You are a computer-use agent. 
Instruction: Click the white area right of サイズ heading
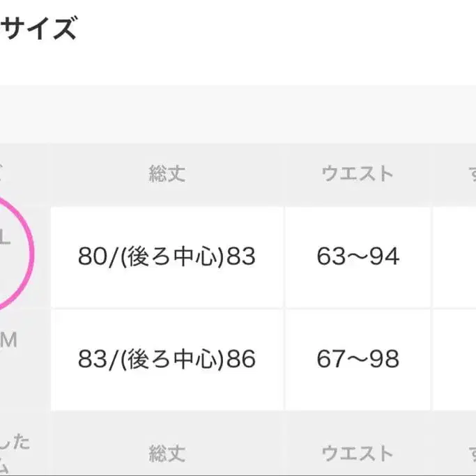pos(279,31)
